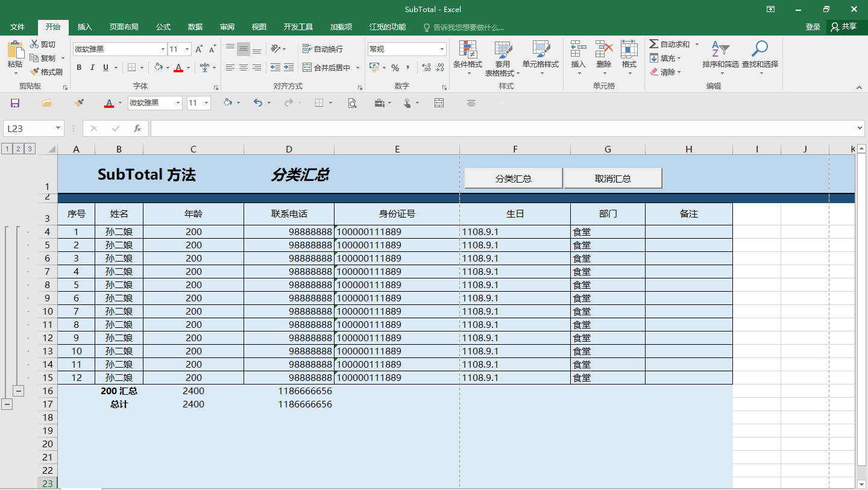Click the Cut (剪切) scissors icon
The width and height of the screenshot is (868, 490).
[x=35, y=44]
